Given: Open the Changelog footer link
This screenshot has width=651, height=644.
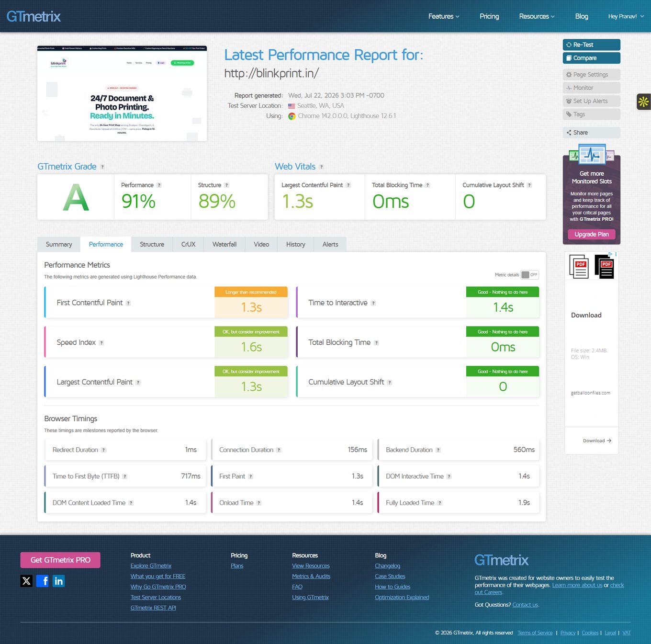Looking at the screenshot, I should [387, 566].
